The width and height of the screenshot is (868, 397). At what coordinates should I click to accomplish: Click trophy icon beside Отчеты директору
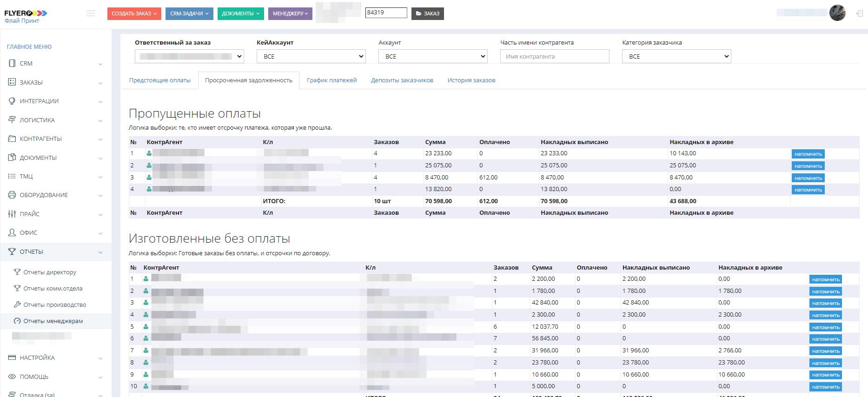click(x=18, y=272)
